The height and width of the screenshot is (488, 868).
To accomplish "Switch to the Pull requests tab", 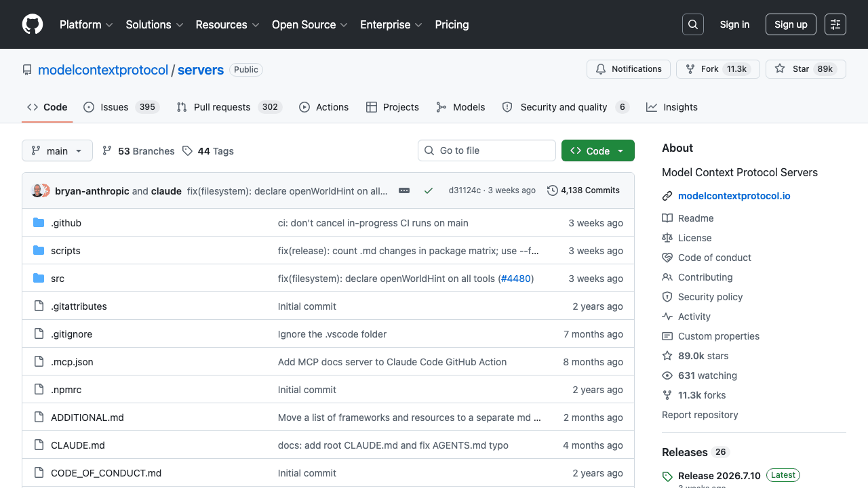I will [x=229, y=107].
